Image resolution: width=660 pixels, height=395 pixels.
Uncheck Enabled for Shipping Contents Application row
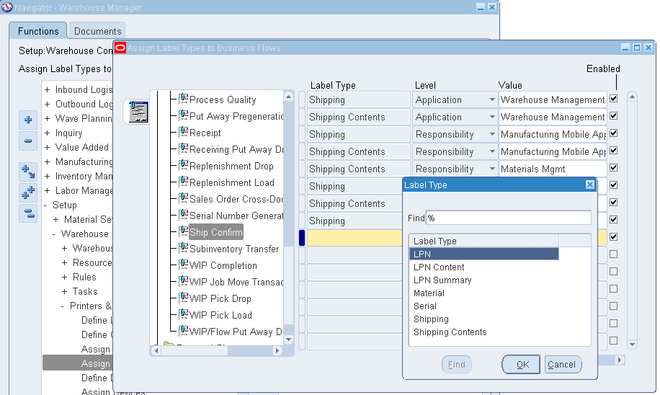click(x=614, y=116)
